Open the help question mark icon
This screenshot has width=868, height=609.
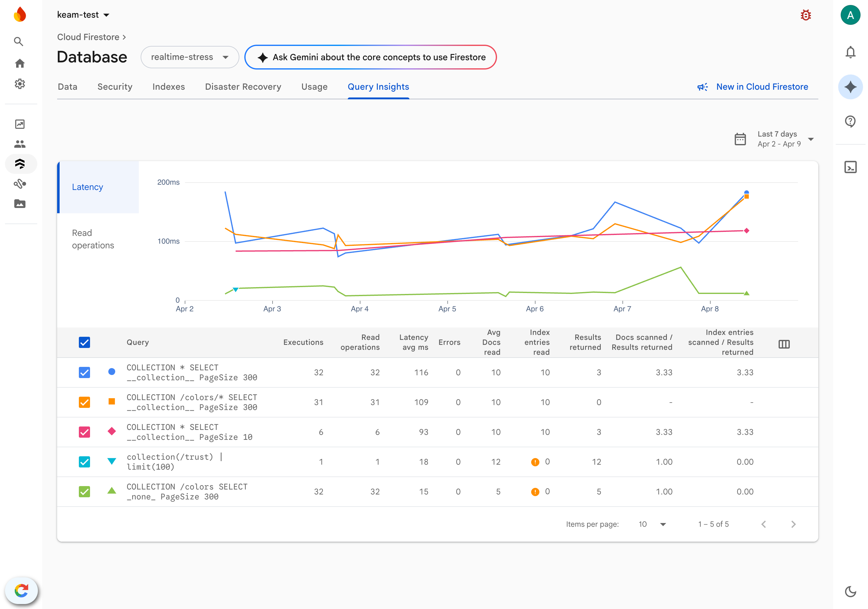point(850,121)
